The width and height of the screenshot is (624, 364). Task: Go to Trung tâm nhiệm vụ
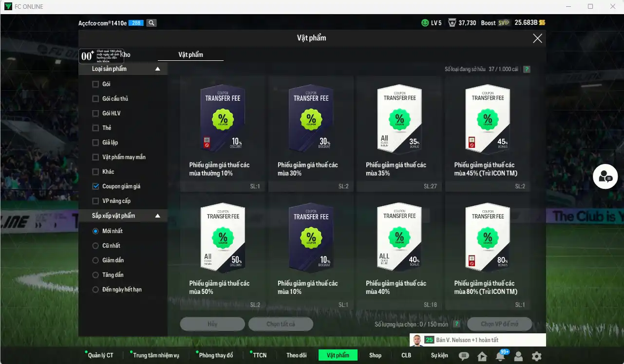click(x=156, y=355)
